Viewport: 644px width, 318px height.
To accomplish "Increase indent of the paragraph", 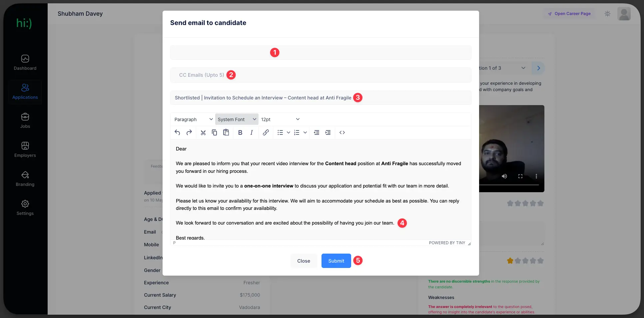I will click(328, 132).
